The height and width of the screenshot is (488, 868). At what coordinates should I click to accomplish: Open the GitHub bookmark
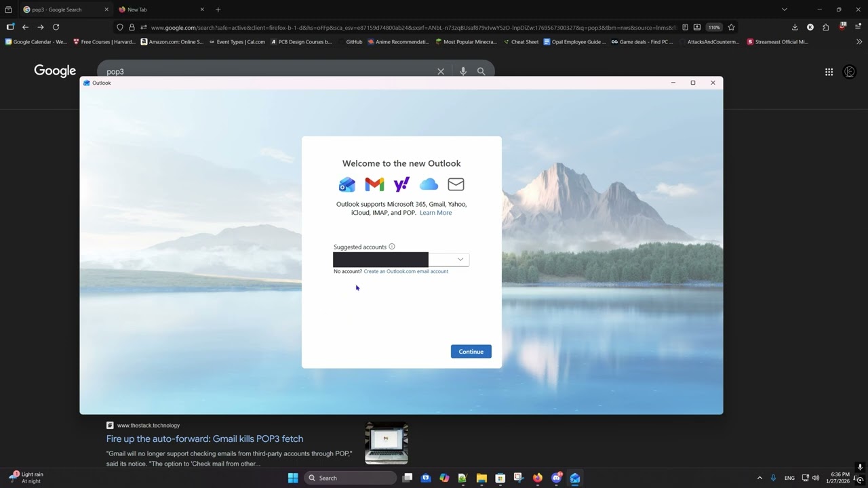(x=349, y=42)
